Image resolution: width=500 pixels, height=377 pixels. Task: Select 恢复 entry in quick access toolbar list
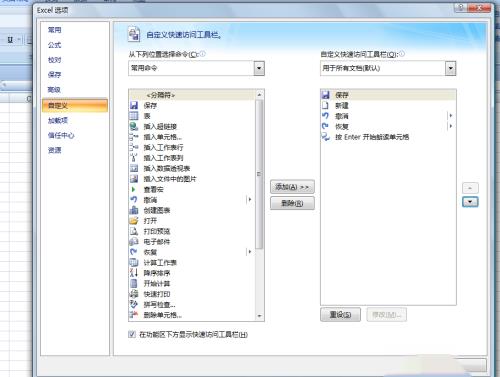tap(388, 126)
